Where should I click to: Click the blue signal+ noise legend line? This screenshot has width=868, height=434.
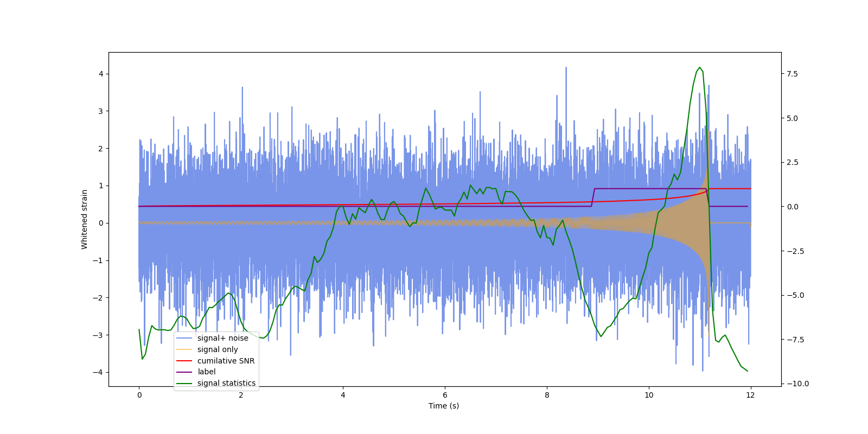(x=184, y=338)
